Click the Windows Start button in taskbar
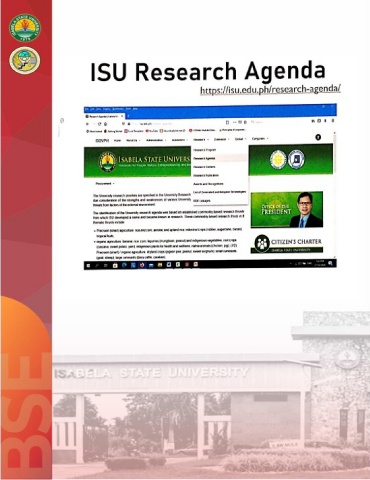Screen dimensions: 370x480 pos(88,265)
